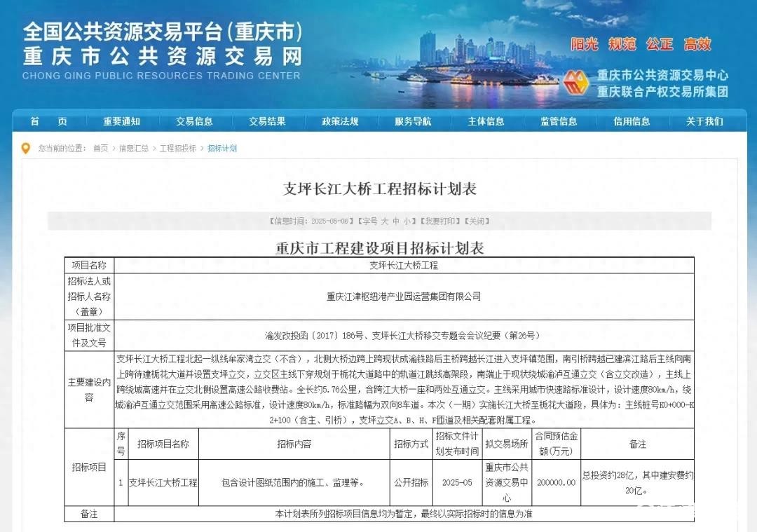The width and height of the screenshot is (757, 532).
Task: Go to 交易信息 in navigation bar
Action: pos(195,121)
